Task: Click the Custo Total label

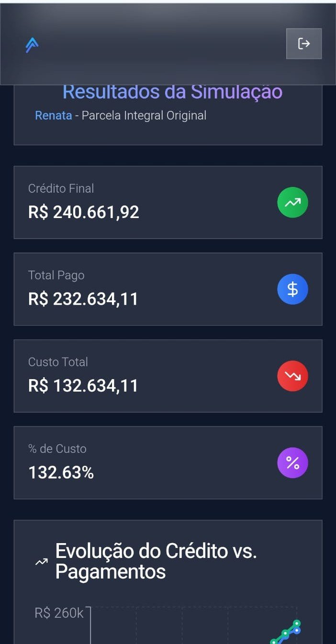Action: (x=58, y=362)
